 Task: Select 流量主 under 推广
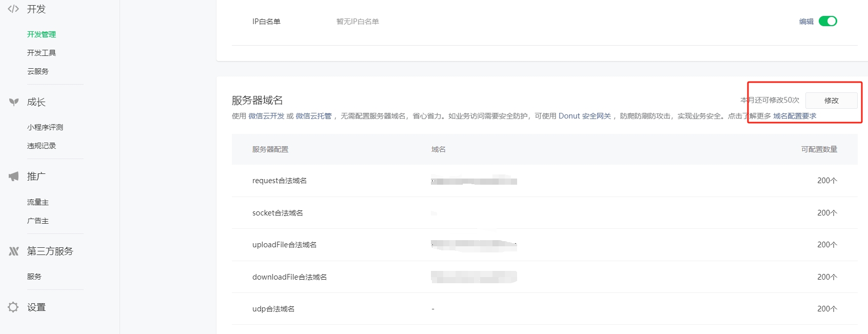click(38, 202)
